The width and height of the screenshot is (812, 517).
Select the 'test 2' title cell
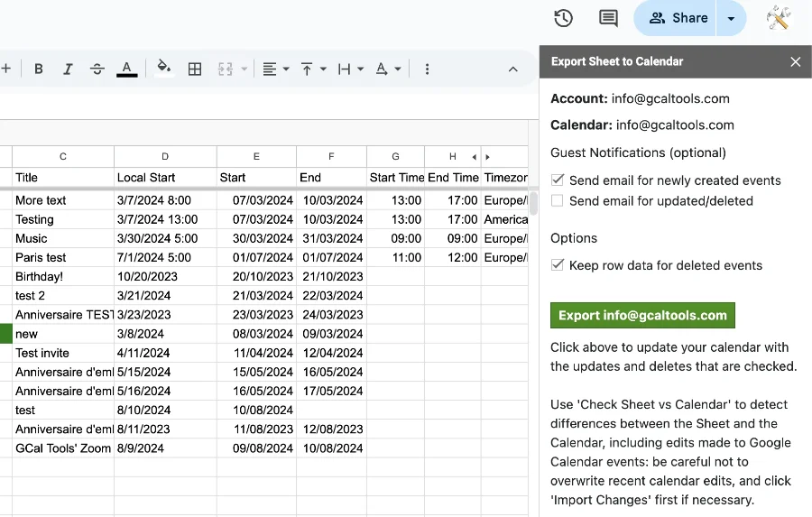pos(62,296)
